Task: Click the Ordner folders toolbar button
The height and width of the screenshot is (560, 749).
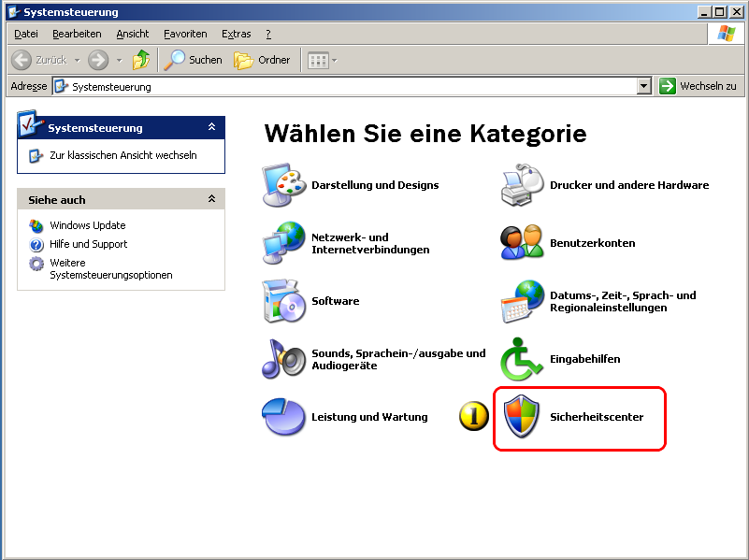Action: coord(262,60)
